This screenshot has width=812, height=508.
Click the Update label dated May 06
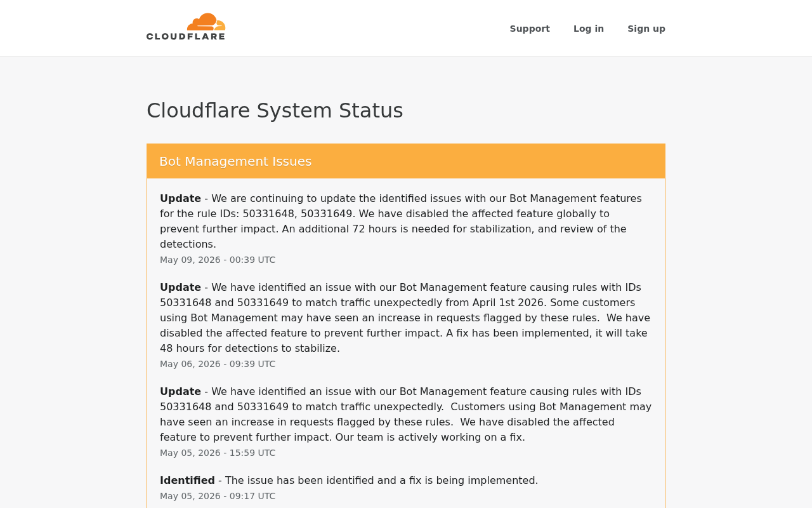coord(180,288)
